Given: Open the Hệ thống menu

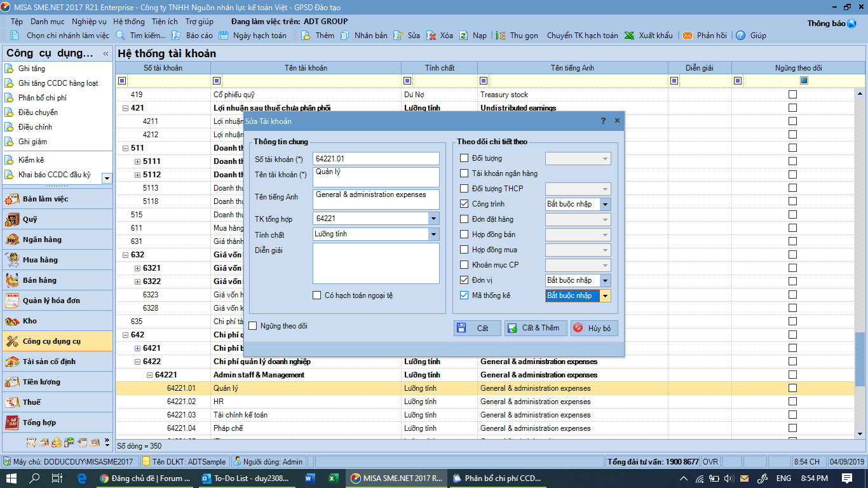Looking at the screenshot, I should coord(129,22).
